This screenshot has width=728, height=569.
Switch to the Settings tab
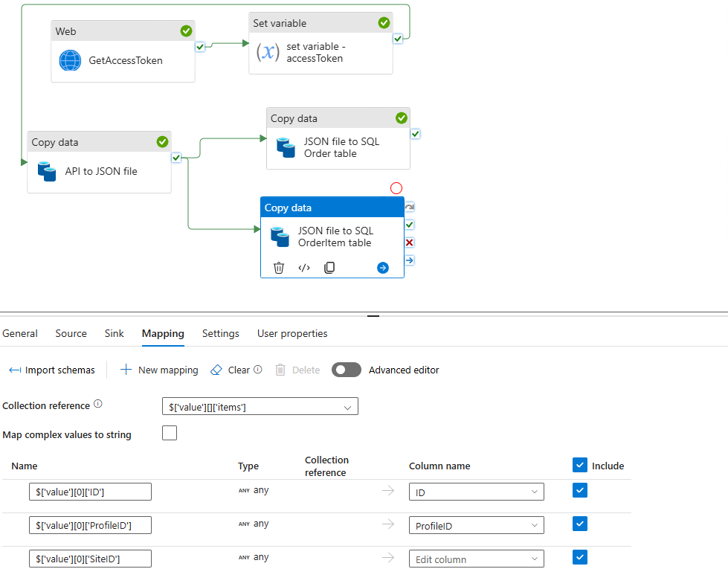pos(221,333)
